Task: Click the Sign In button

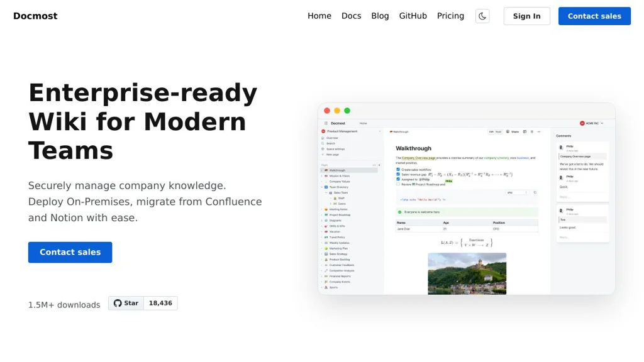Action: (x=526, y=16)
